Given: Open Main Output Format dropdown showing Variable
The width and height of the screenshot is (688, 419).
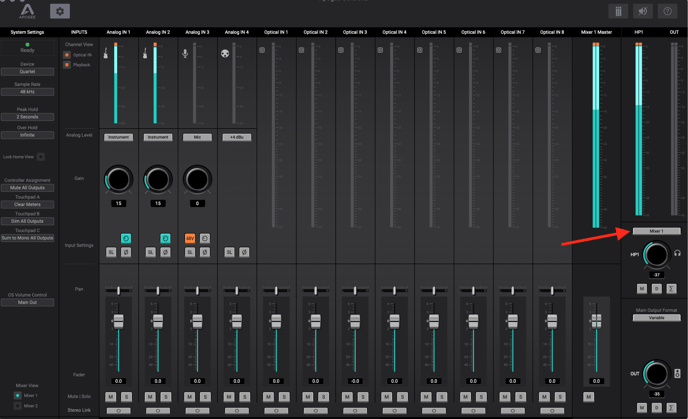Looking at the screenshot, I should [x=656, y=318].
